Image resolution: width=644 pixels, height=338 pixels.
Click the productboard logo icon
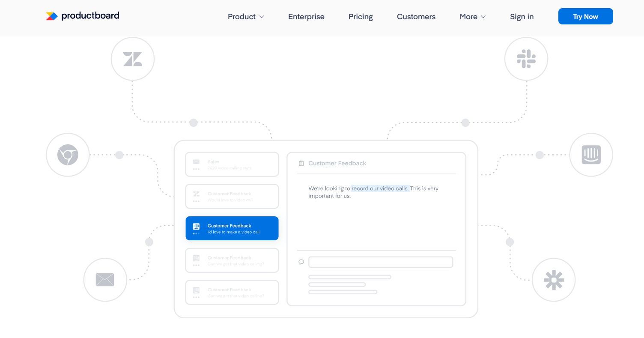51,16
